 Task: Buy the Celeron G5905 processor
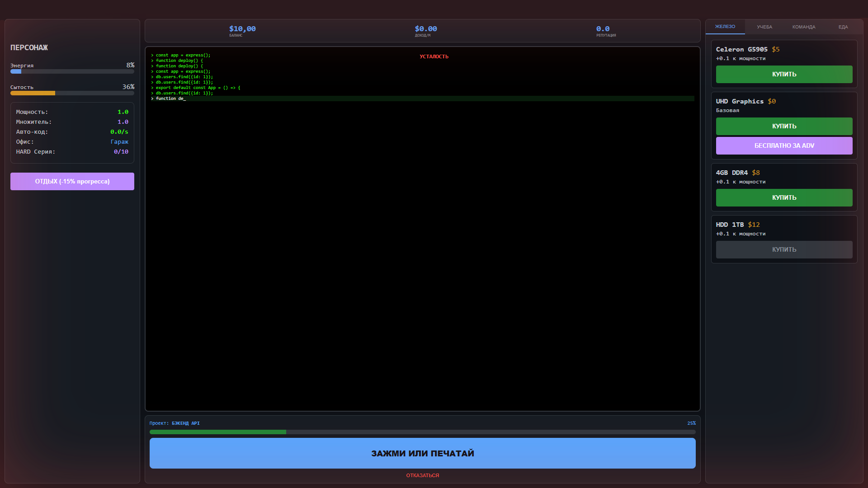783,74
